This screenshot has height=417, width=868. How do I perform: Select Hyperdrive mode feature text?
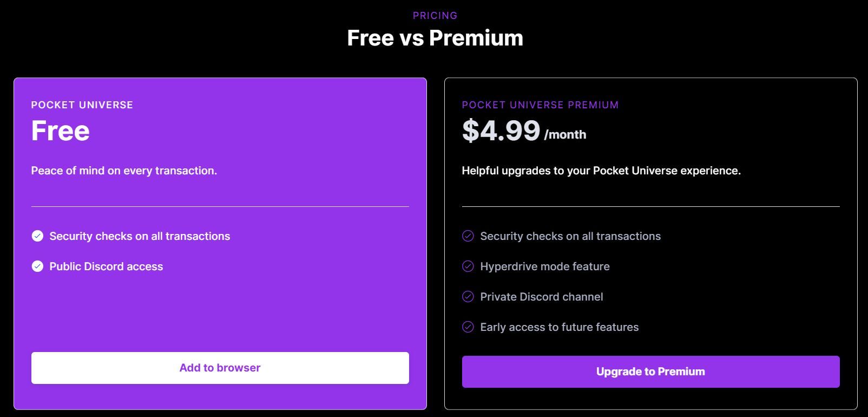[x=545, y=266]
